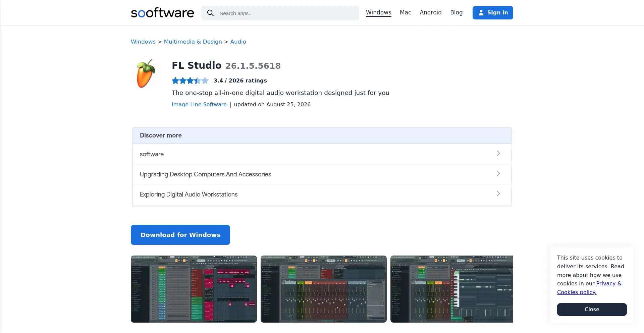
Task: Open Image Line Software developer link
Action: (x=199, y=104)
